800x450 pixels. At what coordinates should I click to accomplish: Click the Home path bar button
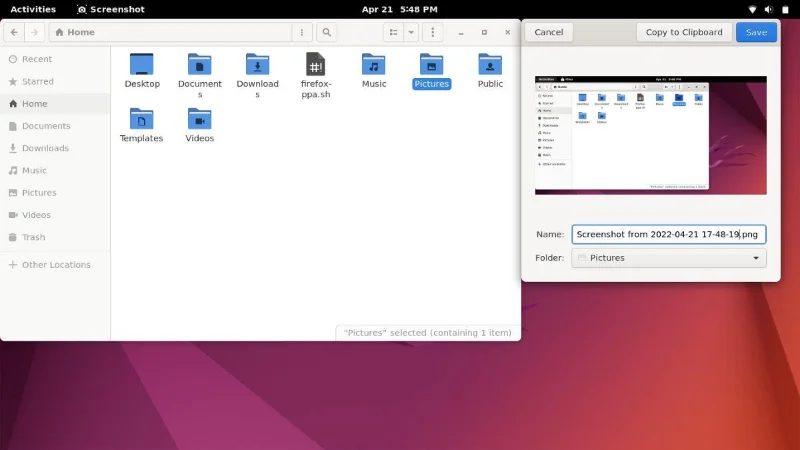tap(75, 32)
